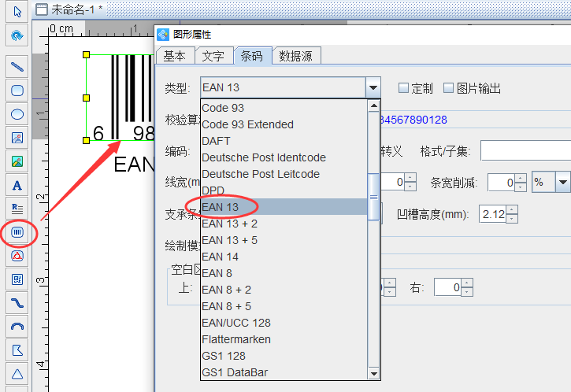Choose Code 93 Extended from the list
Viewport: 571px width, 392px height.
[284, 124]
